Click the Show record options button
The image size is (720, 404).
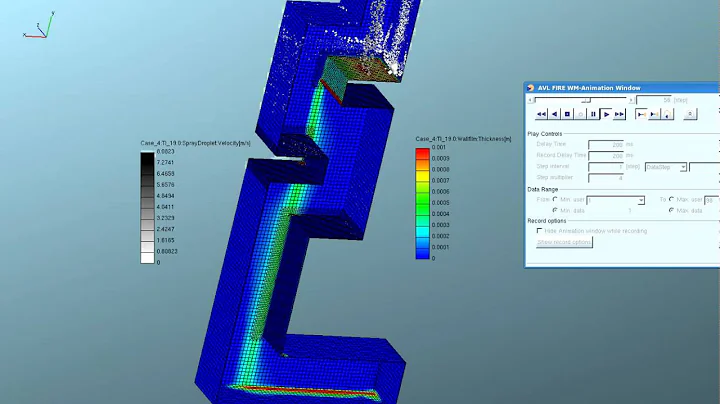click(x=564, y=242)
